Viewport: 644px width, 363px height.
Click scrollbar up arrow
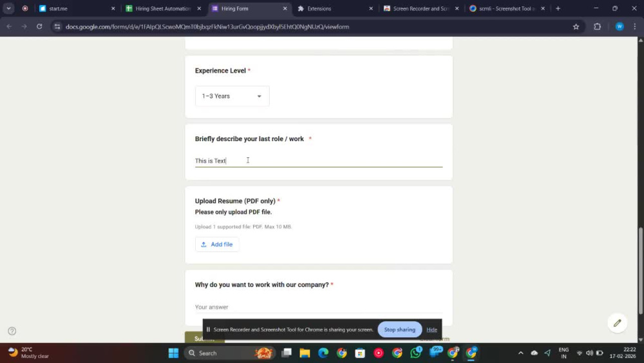click(x=640, y=40)
